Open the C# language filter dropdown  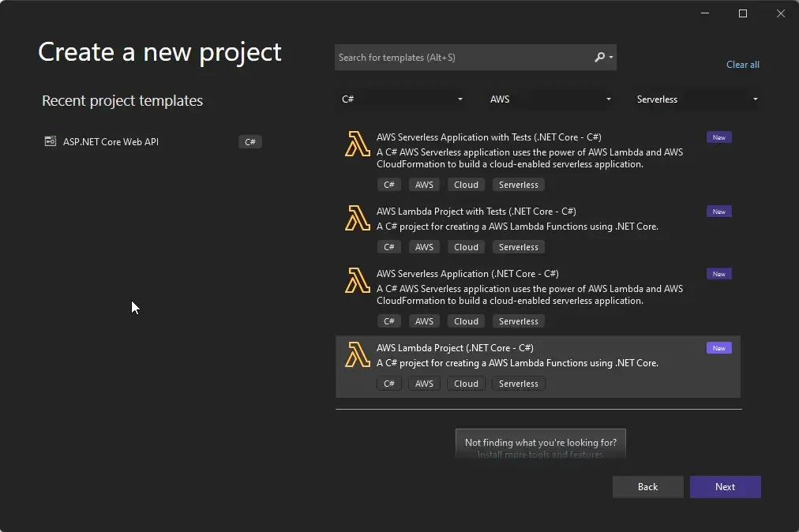(402, 99)
